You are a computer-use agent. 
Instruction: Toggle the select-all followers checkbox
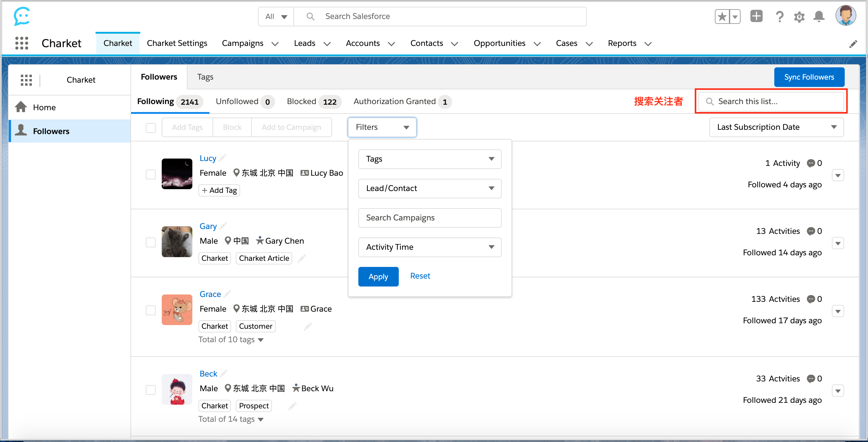pos(151,128)
